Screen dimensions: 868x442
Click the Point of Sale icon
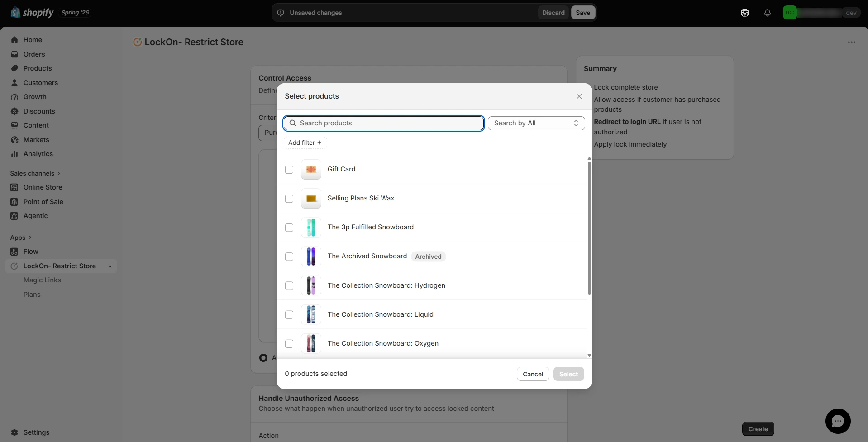click(14, 202)
